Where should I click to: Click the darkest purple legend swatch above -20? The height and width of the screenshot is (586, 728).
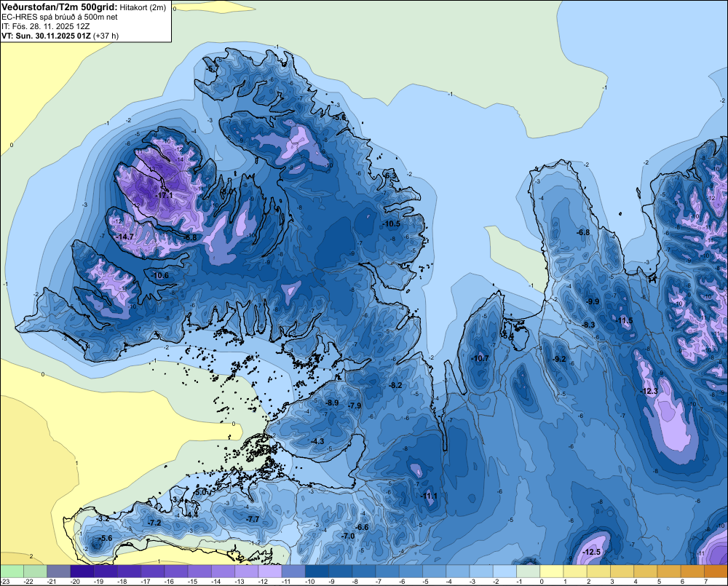click(82, 571)
